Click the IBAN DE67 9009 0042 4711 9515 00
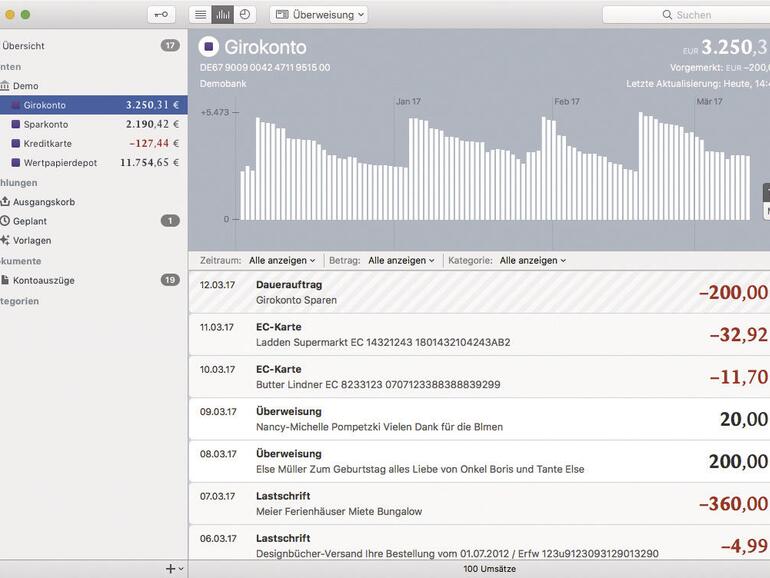 point(265,67)
